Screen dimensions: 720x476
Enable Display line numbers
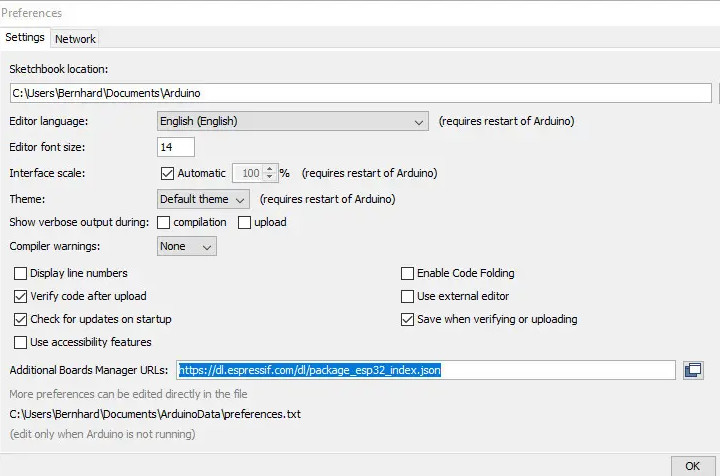click(x=21, y=273)
